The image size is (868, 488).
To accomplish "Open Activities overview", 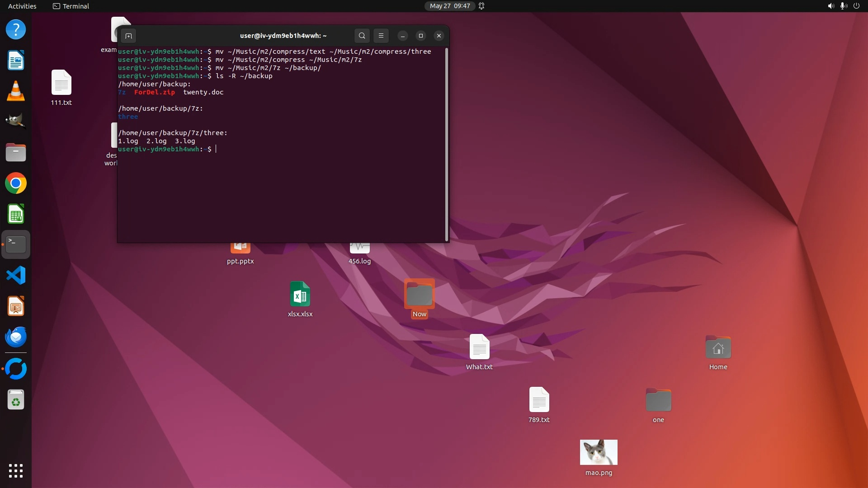I will point(22,6).
